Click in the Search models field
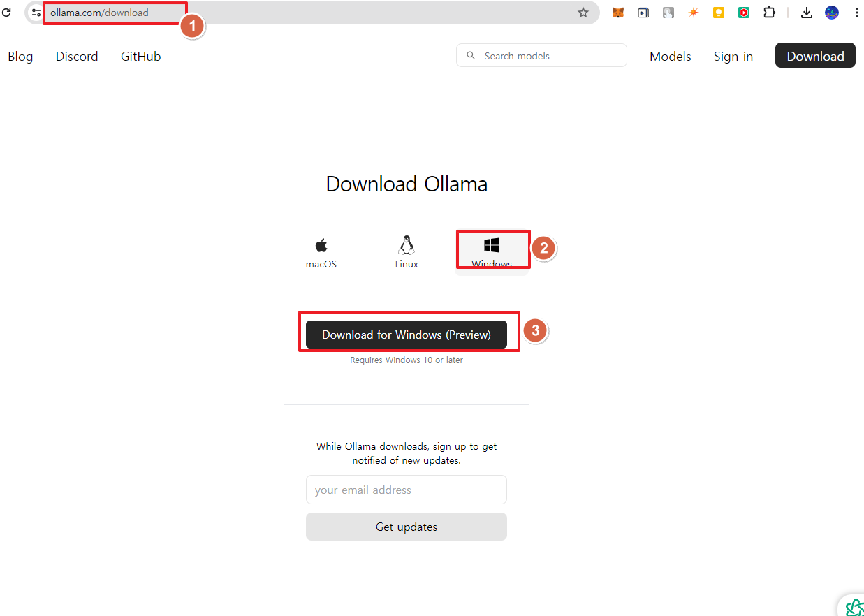This screenshot has height=616, width=864. 541,55
